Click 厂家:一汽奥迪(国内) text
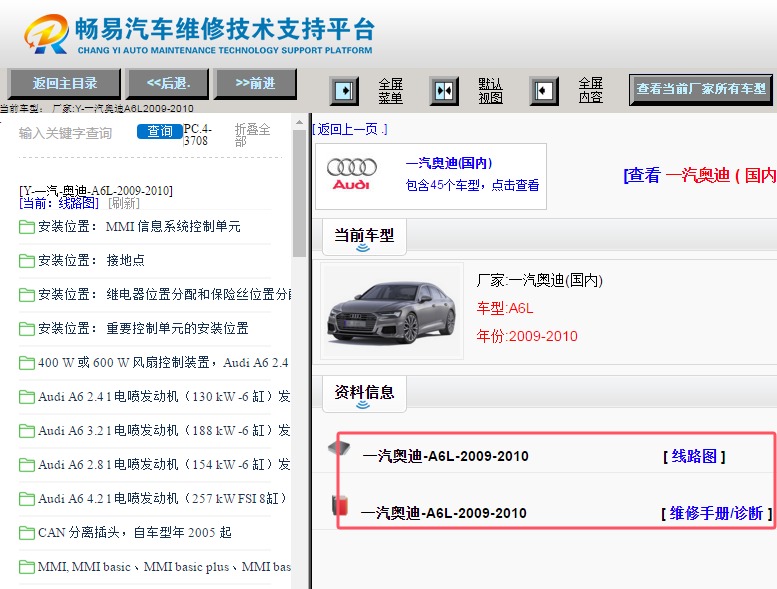 coord(539,280)
